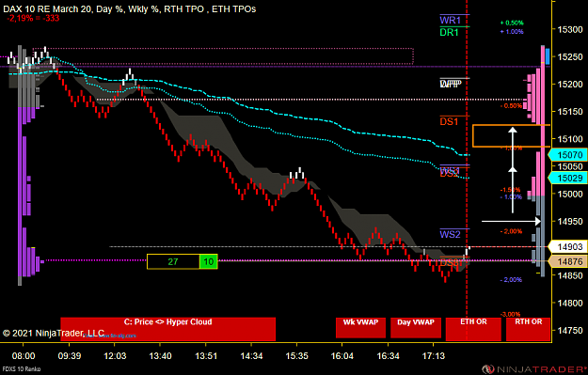Click the 15:35 time axis label

coord(296,356)
